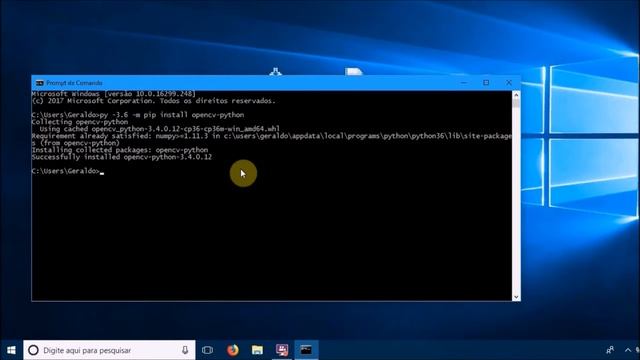Open Task View from taskbar
The height and width of the screenshot is (360, 640).
coord(207,350)
